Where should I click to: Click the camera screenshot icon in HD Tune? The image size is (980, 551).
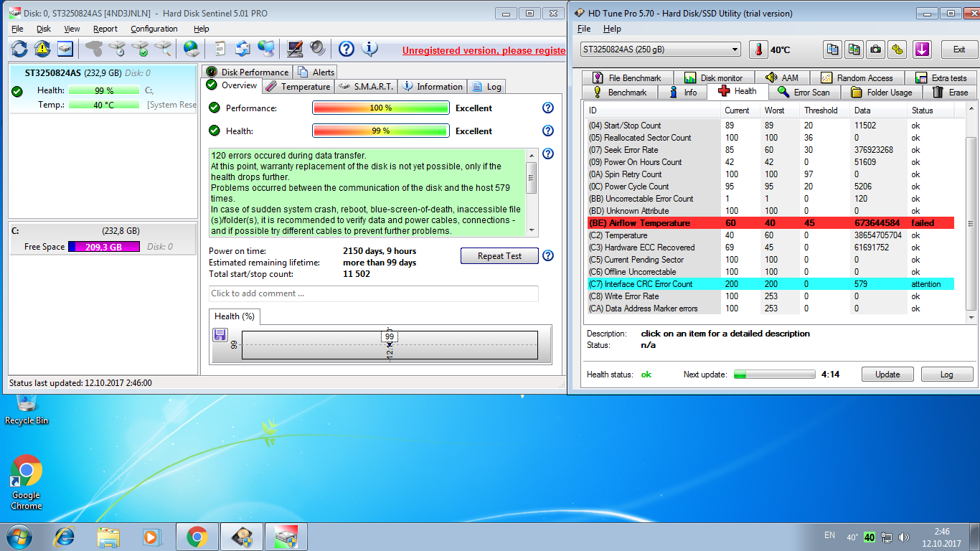[x=875, y=50]
